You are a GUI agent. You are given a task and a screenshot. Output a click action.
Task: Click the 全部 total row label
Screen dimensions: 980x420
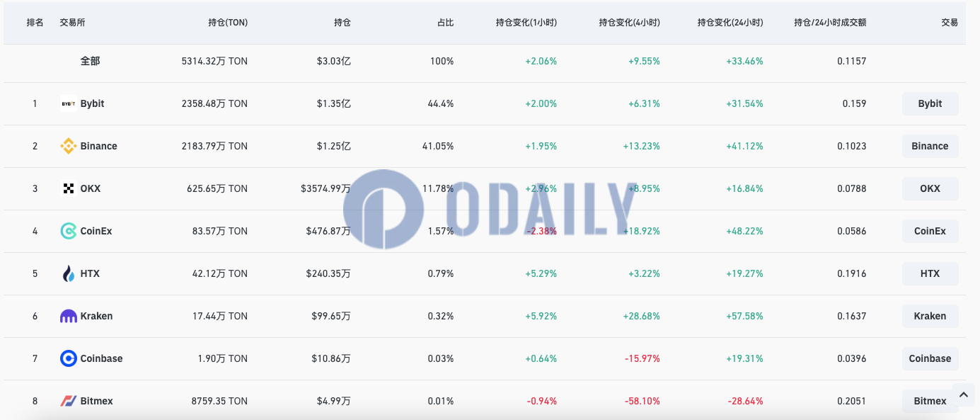point(90,61)
